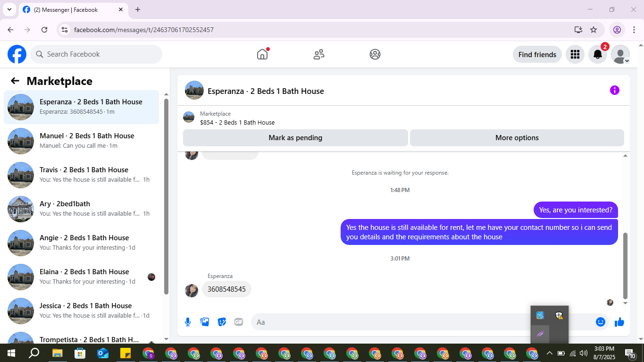This screenshot has width=644, height=362.
Task: Open Manuel's conversation in the list
Action: click(x=82, y=141)
